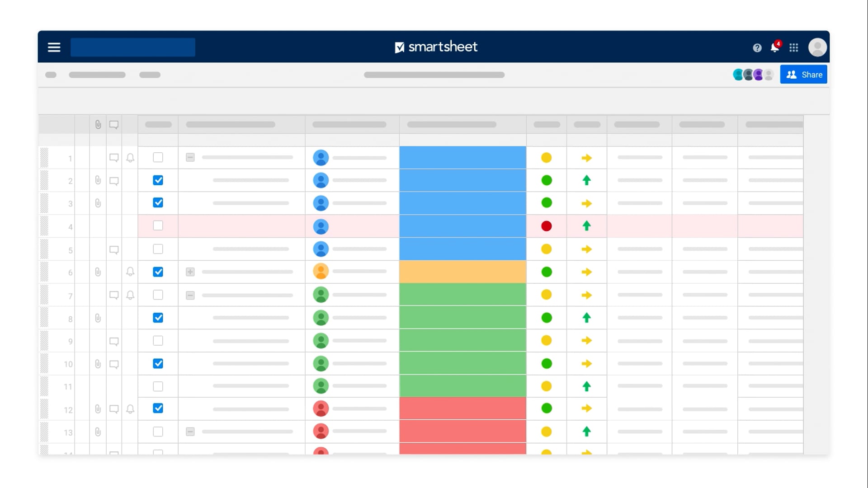Open the app launcher grid icon

(794, 47)
